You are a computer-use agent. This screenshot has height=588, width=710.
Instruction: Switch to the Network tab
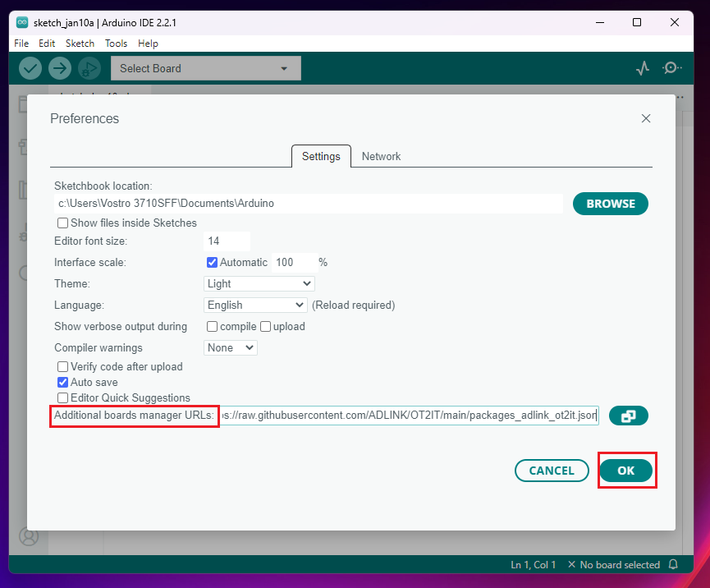[x=381, y=156]
